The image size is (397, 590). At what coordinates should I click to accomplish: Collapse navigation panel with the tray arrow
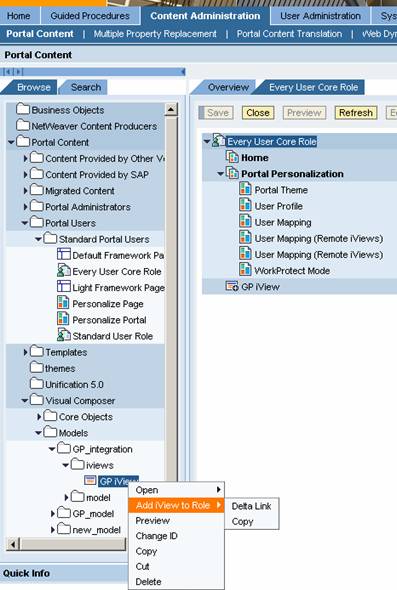[183, 71]
